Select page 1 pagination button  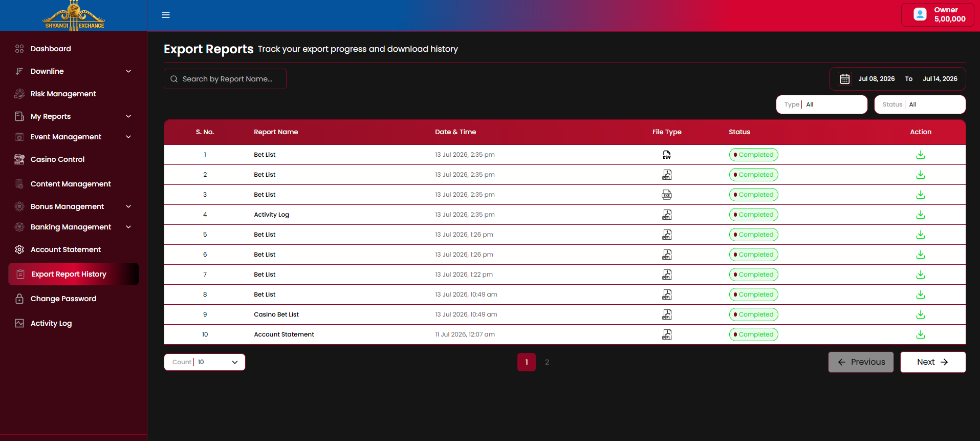[x=527, y=362]
